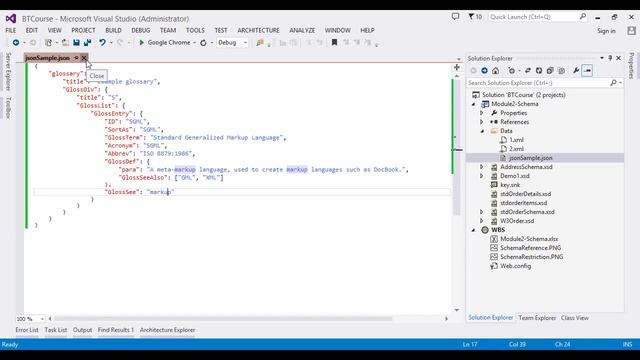Toggle the pin on jsonSample.json tab
The height and width of the screenshot is (360, 640).
(76, 58)
